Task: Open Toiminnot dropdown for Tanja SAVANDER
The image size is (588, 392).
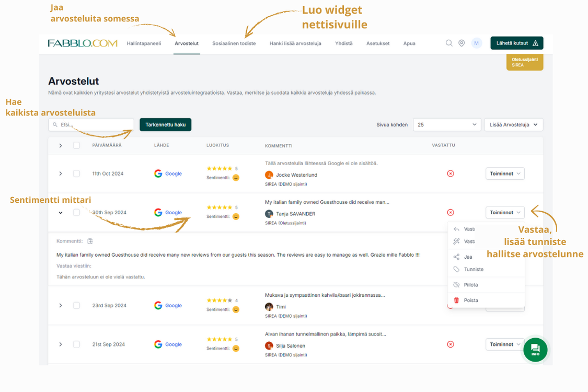Action: tap(505, 212)
